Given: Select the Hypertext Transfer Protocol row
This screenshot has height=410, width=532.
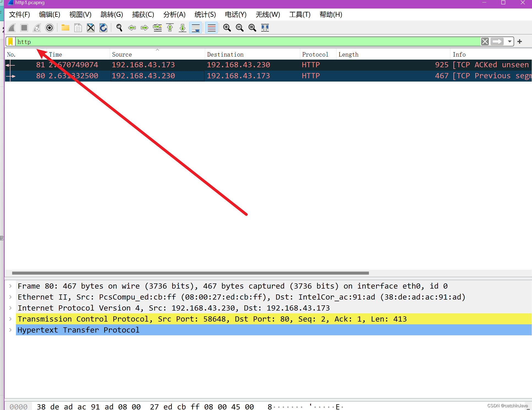Looking at the screenshot, I should tap(274, 330).
